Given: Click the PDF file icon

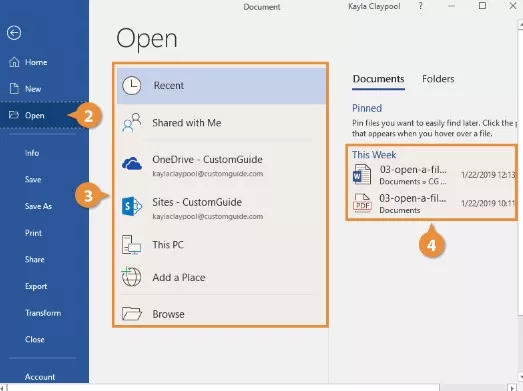Looking at the screenshot, I should click(362, 203).
